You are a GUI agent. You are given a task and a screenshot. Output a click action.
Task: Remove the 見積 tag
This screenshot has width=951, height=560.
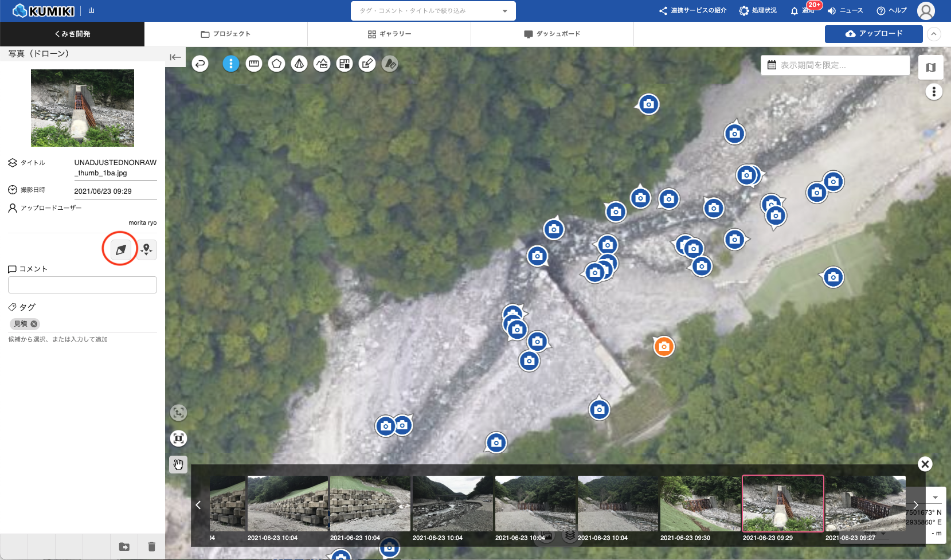coord(34,324)
